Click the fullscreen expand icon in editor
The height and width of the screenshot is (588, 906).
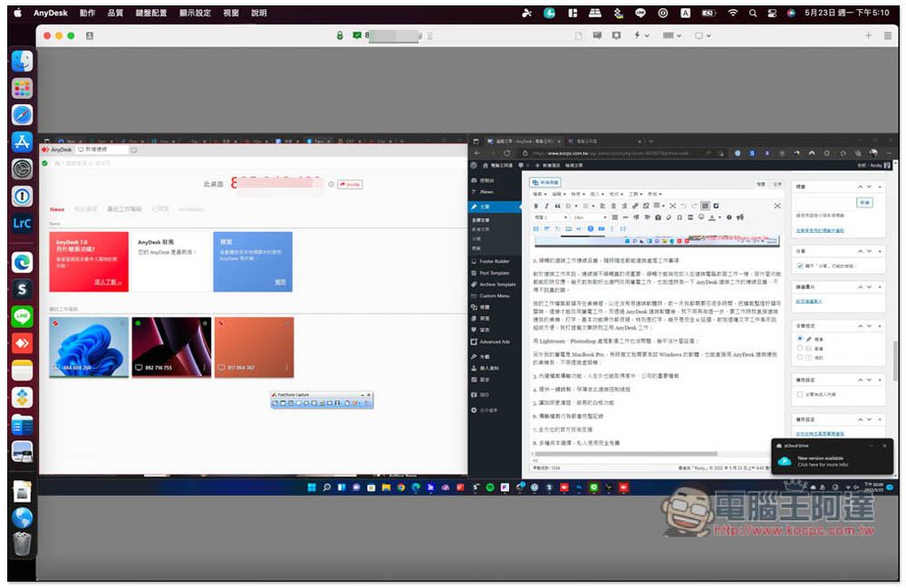click(777, 206)
